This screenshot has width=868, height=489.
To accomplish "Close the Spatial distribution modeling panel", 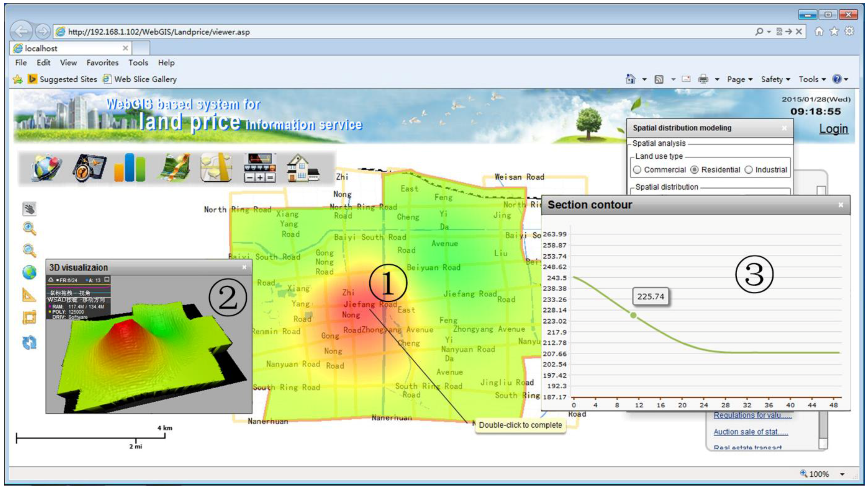I will tap(784, 128).
